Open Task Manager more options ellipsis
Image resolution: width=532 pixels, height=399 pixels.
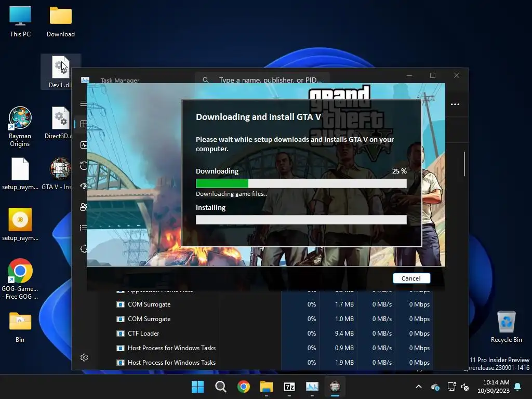click(x=455, y=104)
